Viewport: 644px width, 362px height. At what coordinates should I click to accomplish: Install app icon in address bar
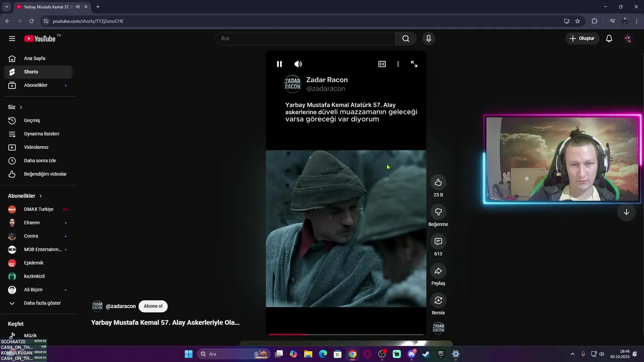pos(567,21)
